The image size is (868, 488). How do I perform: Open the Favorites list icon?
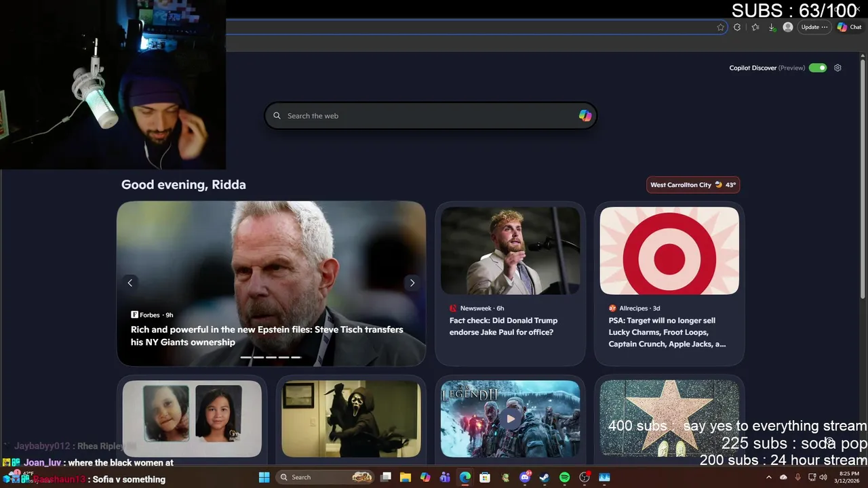point(755,27)
